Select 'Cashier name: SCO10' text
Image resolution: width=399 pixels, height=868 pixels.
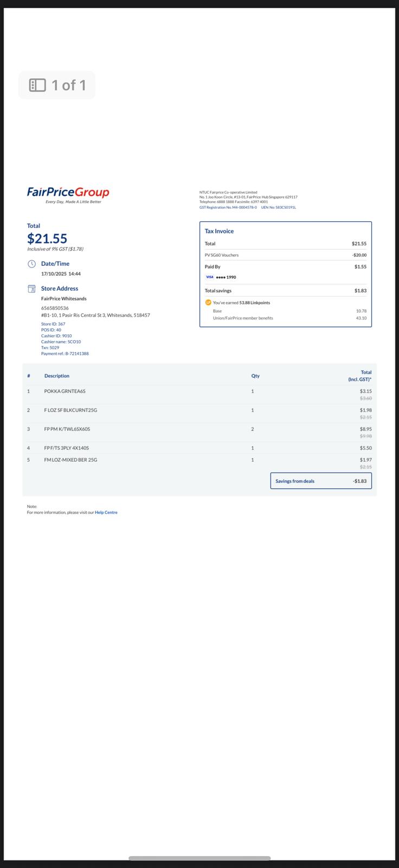click(61, 342)
